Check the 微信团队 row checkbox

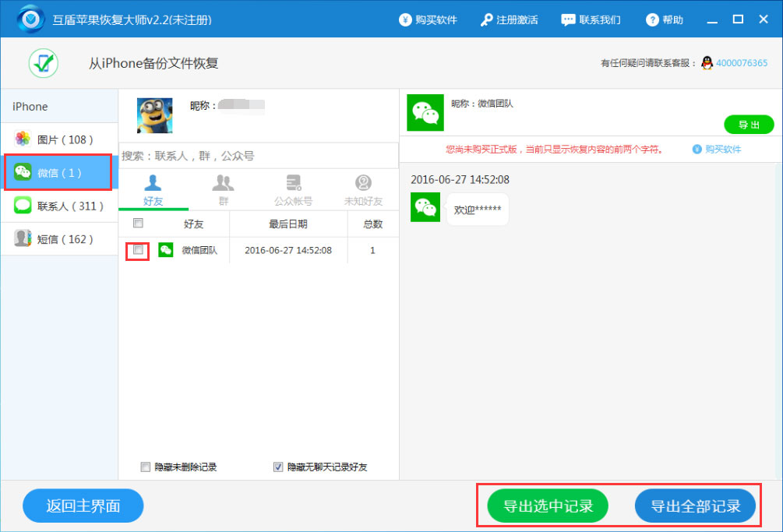click(138, 250)
